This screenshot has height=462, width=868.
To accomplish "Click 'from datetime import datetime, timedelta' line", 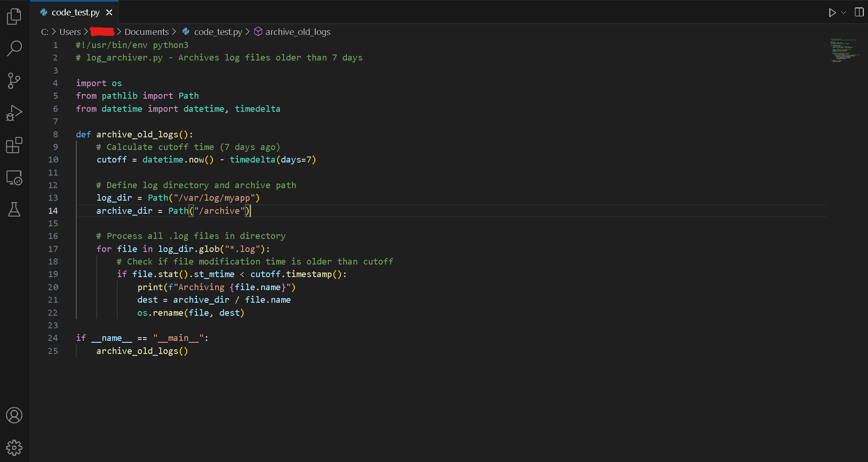I will (x=178, y=109).
